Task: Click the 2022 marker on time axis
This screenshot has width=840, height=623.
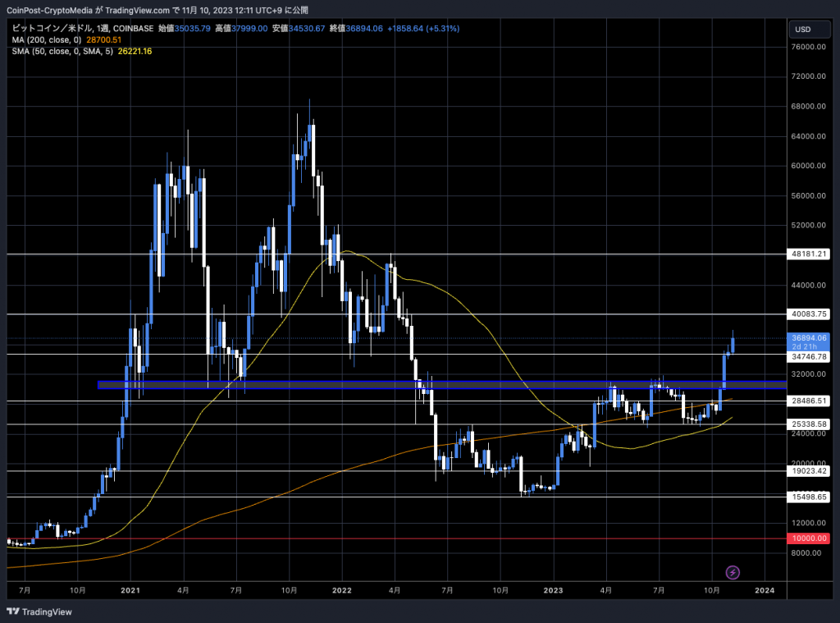Action: 341,589
